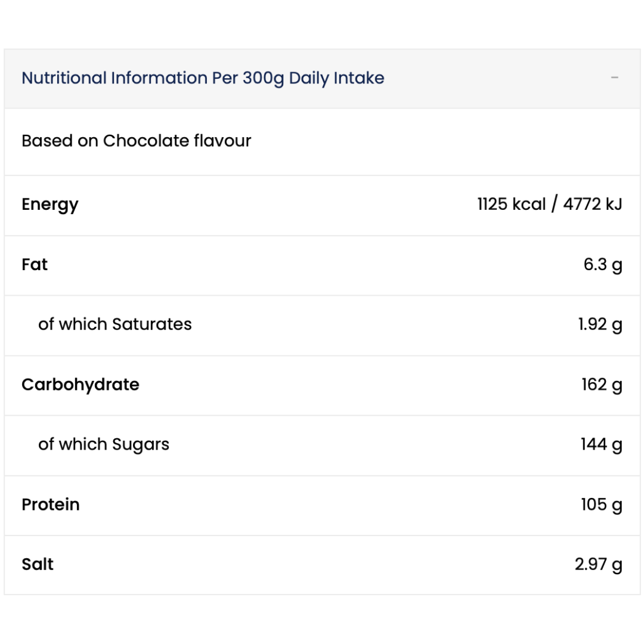Select the Salt row label

pos(38,564)
